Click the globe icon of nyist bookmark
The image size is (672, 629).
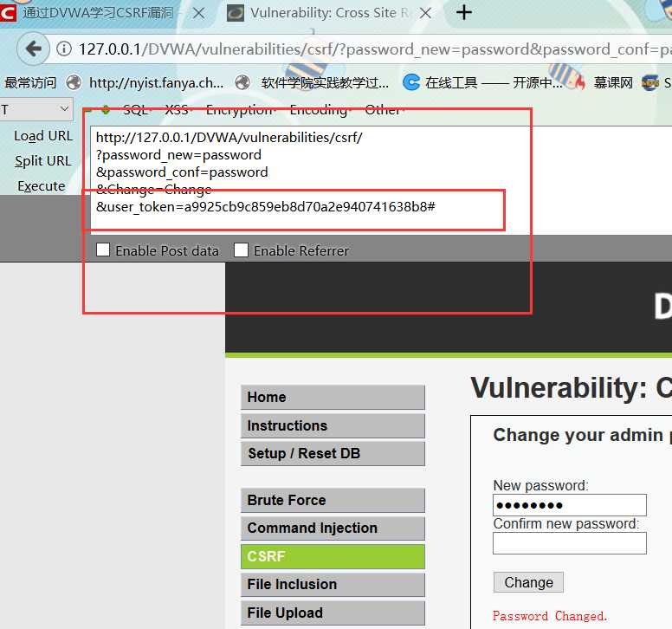click(74, 82)
